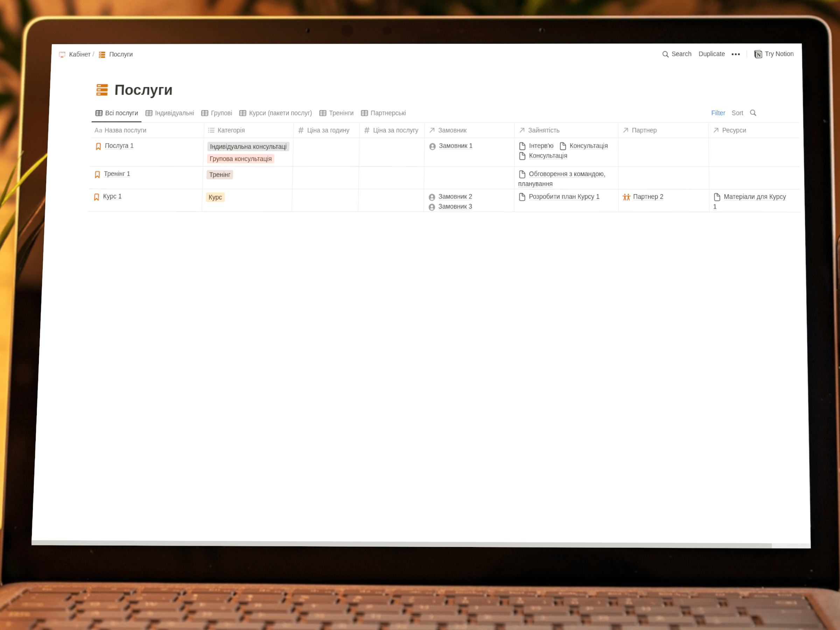Open the Партнер 2 relation
840x630 pixels.
(x=648, y=197)
